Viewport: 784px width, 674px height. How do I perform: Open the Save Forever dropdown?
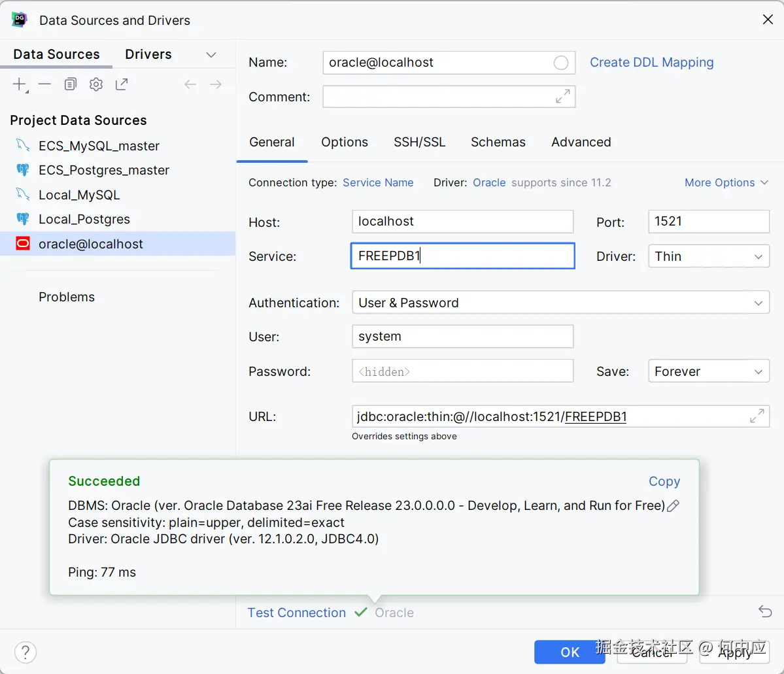pyautogui.click(x=708, y=371)
